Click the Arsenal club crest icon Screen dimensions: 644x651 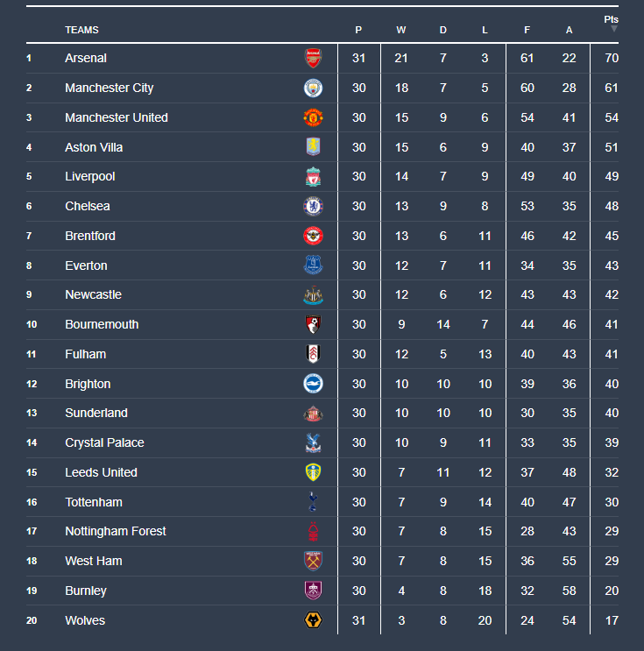[313, 59]
